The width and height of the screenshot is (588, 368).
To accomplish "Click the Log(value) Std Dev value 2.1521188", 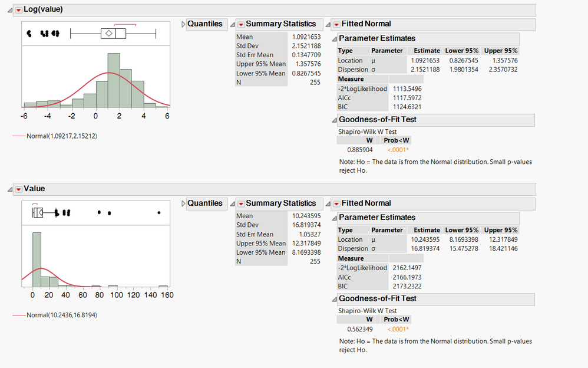I will (x=306, y=46).
